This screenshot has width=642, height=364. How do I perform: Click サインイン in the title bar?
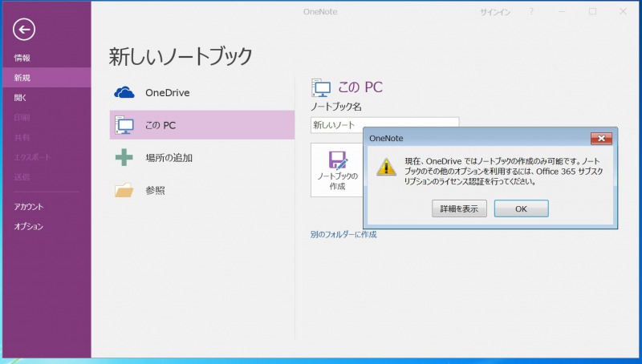tap(495, 12)
